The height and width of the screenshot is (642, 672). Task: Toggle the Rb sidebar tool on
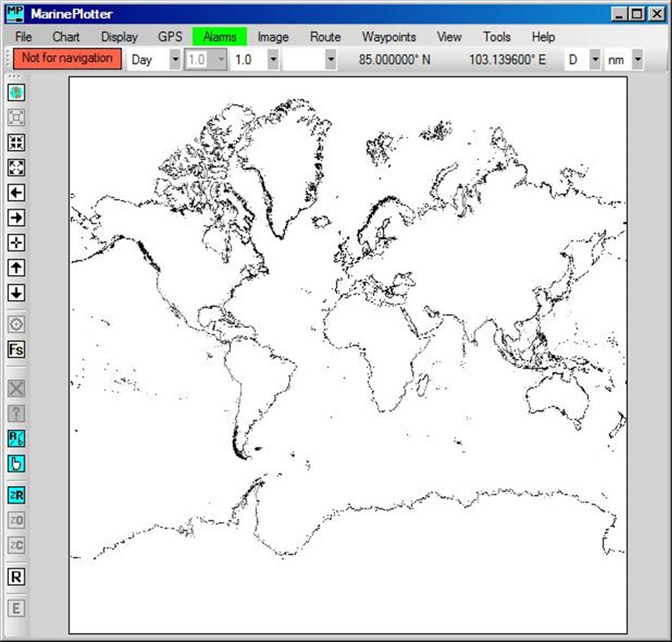(15, 438)
